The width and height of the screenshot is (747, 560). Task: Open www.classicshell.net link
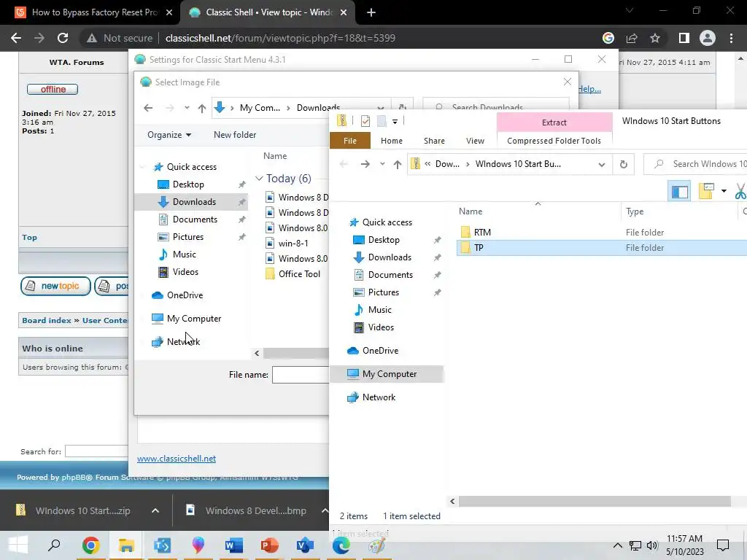177,459
